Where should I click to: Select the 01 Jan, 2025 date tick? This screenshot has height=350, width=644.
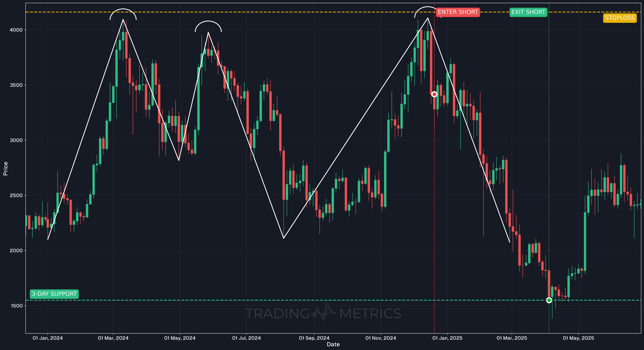tap(447, 338)
